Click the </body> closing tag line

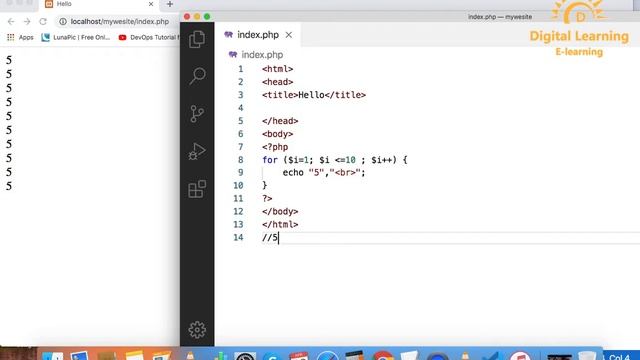(280, 212)
